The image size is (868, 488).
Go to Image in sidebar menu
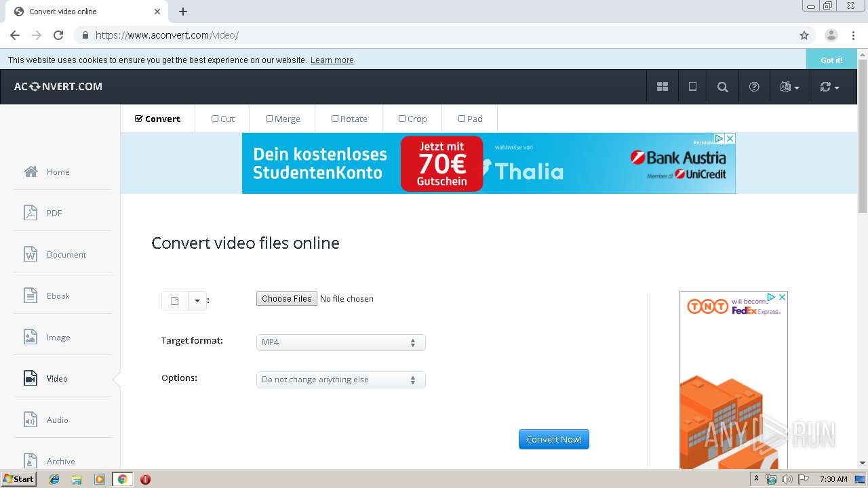click(58, 338)
